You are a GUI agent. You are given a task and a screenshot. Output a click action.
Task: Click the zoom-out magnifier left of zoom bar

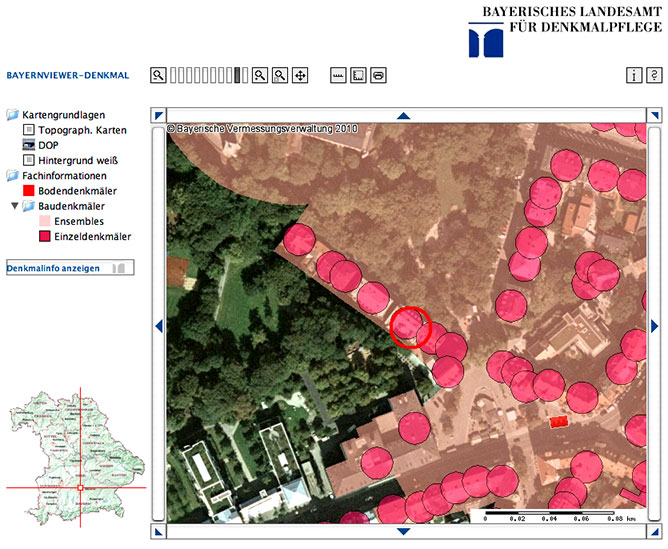(x=158, y=75)
